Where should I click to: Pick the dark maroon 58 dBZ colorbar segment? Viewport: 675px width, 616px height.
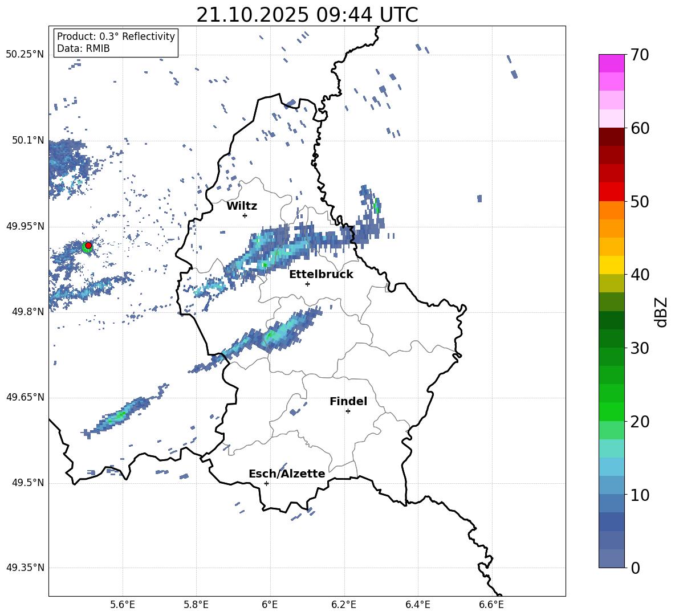point(611,137)
